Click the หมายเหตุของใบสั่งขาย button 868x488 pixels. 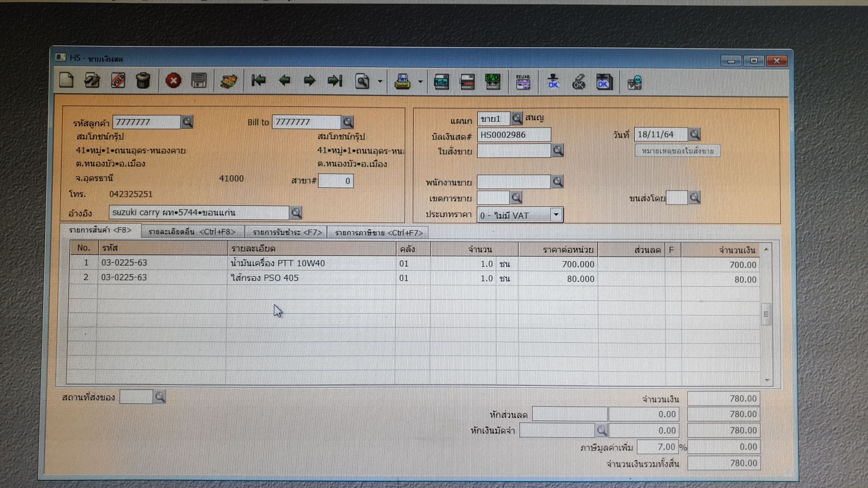tap(678, 151)
